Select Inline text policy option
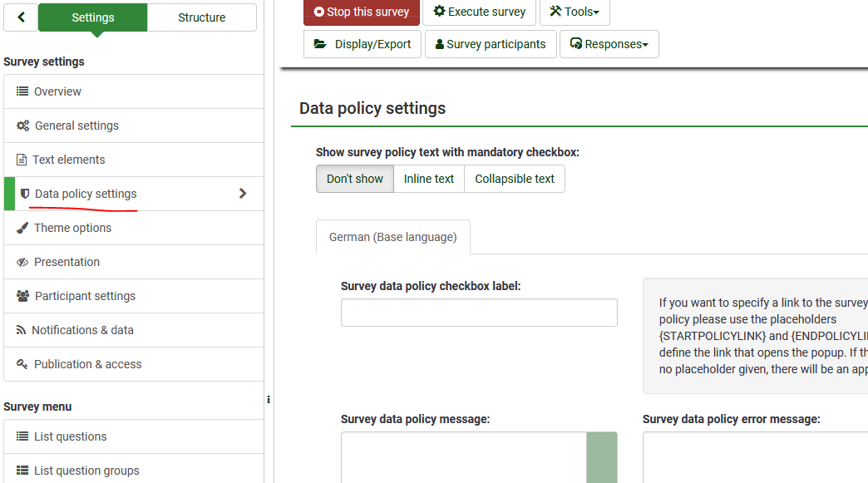This screenshot has width=868, height=483. (429, 179)
